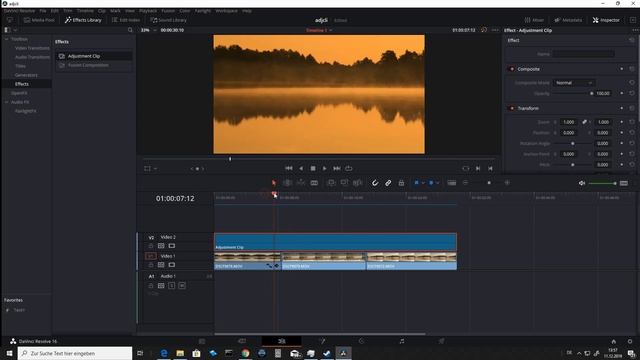The height and width of the screenshot is (360, 640).
Task: Play in reverse button
Action: click(301, 168)
